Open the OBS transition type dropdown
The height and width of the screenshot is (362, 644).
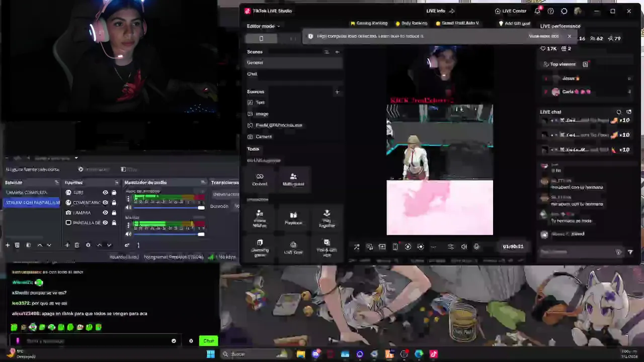pyautogui.click(x=225, y=195)
